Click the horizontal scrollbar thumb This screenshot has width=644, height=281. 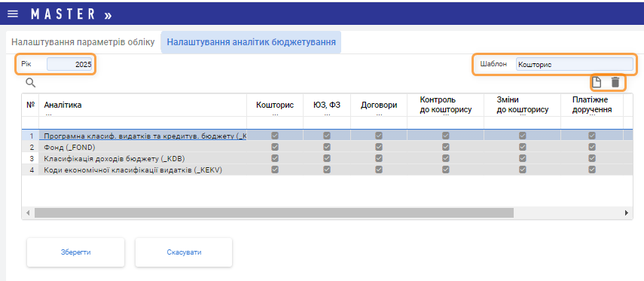pos(274,212)
